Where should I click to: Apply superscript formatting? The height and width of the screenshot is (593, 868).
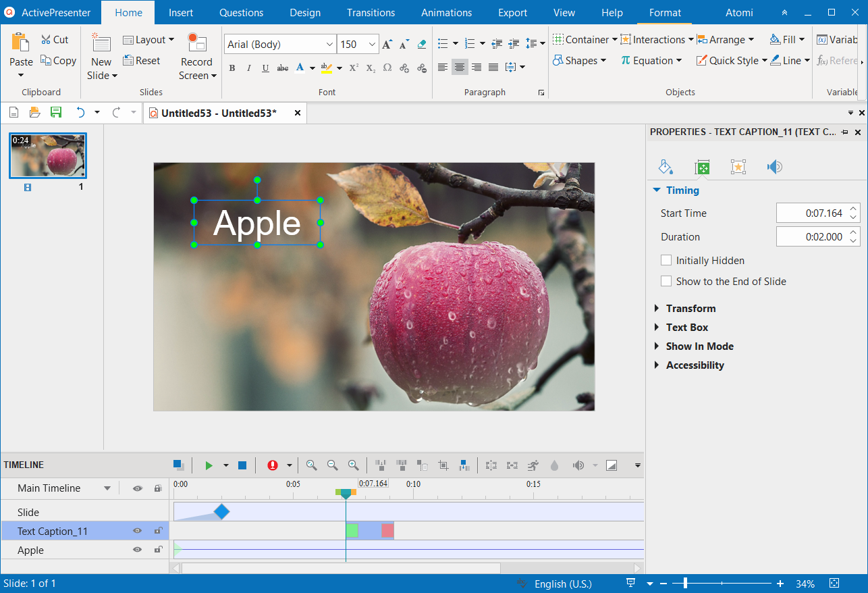coord(354,68)
